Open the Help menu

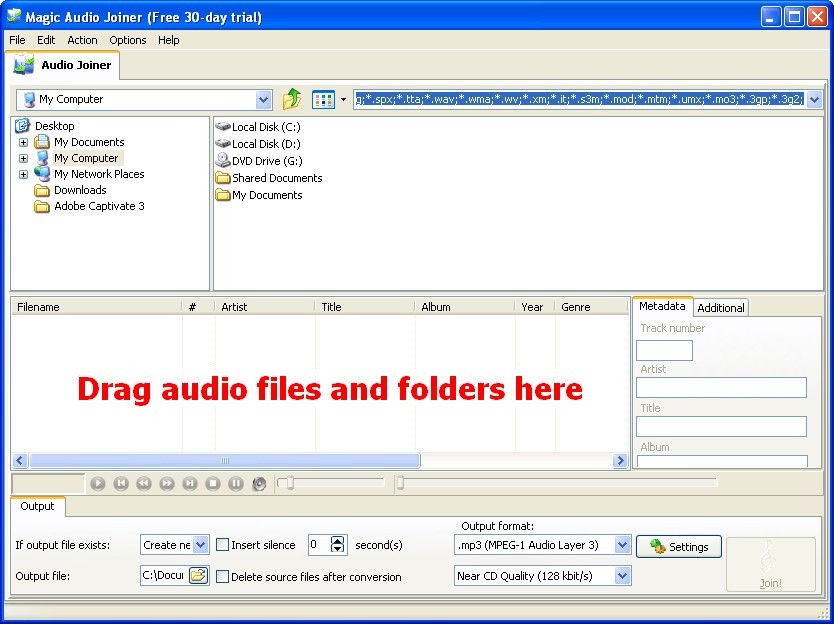pos(169,40)
